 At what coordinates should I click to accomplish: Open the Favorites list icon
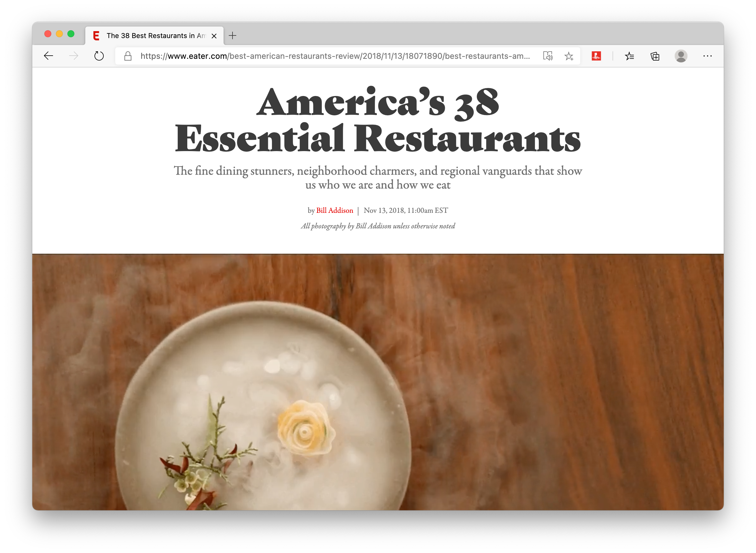pyautogui.click(x=629, y=56)
